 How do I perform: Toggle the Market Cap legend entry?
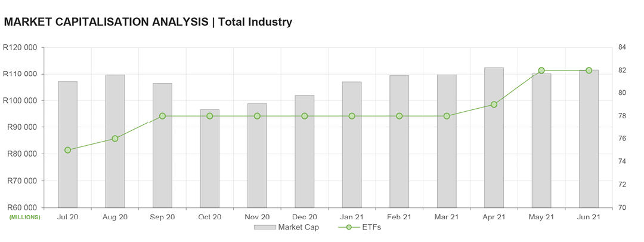tap(298, 227)
